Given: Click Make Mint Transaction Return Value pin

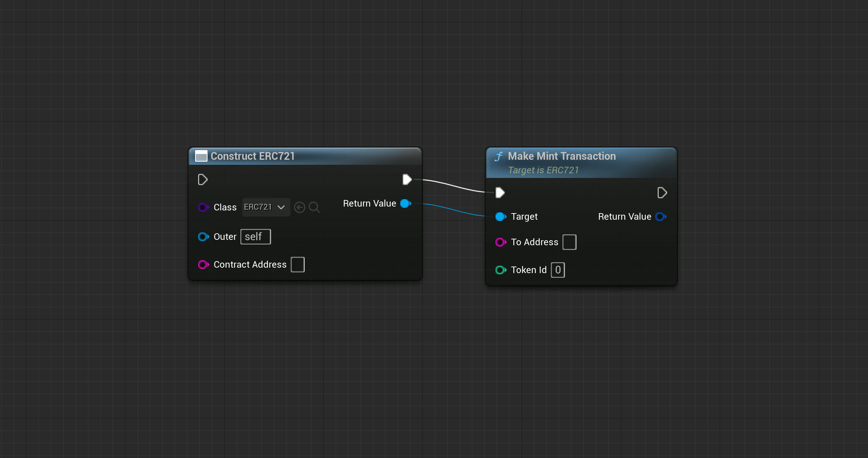Looking at the screenshot, I should point(660,217).
